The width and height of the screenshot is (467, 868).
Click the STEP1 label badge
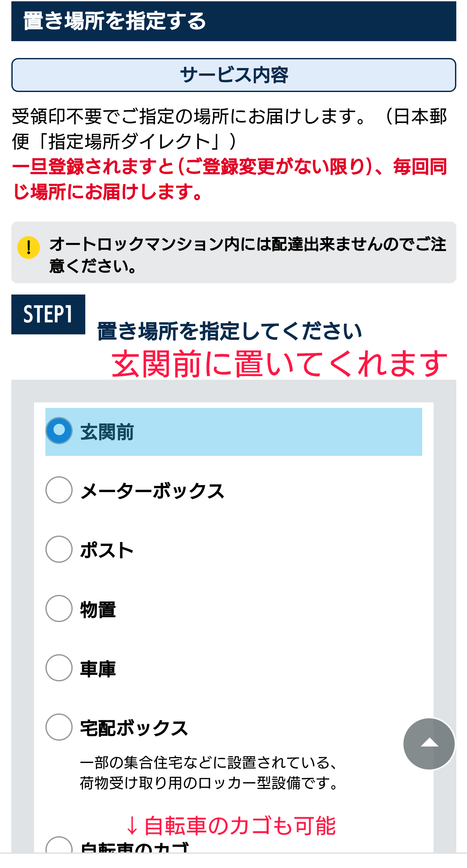click(x=48, y=314)
